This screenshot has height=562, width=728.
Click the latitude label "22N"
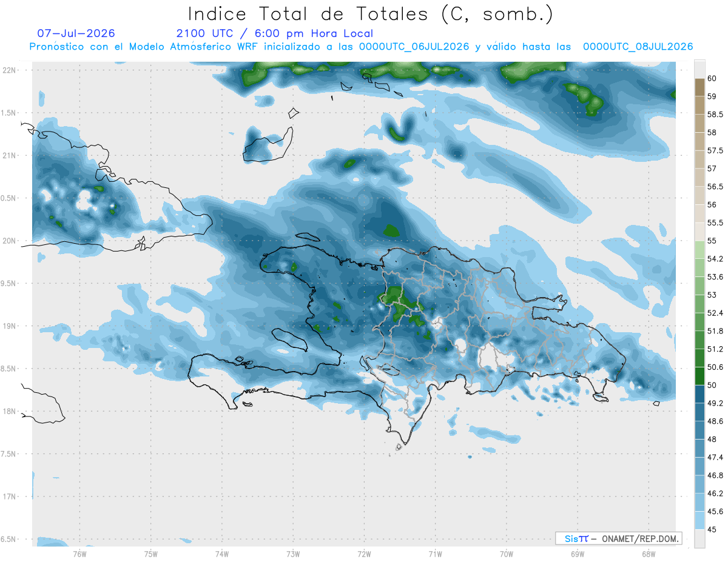point(10,70)
